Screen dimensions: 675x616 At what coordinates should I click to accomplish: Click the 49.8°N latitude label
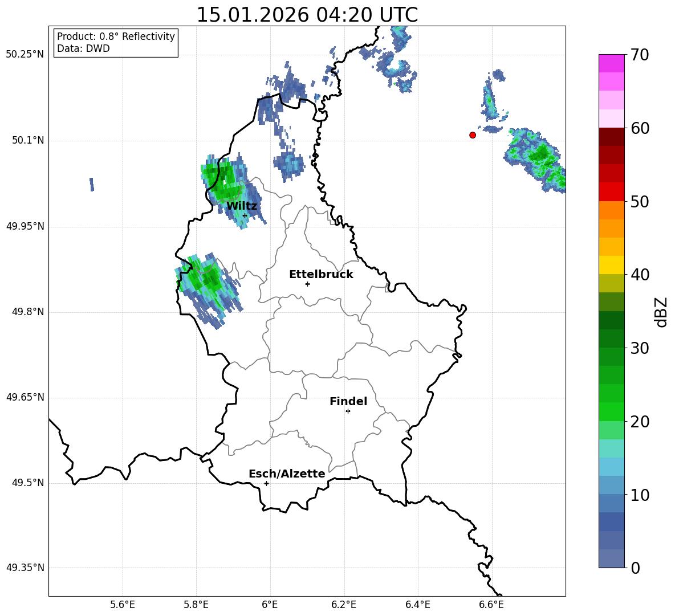click(29, 312)
